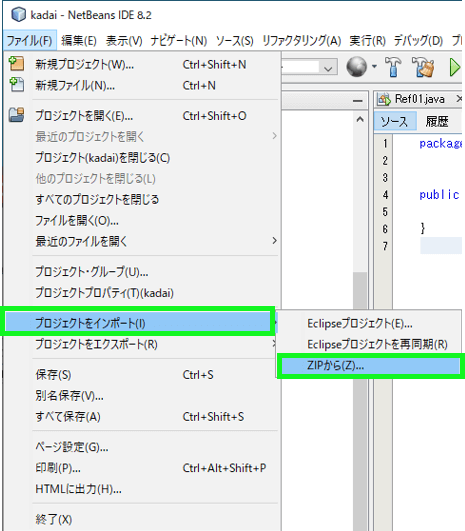This screenshot has width=465, height=531.
Task: Select ファイルを開く(O)... menu item
Action: tap(142, 220)
